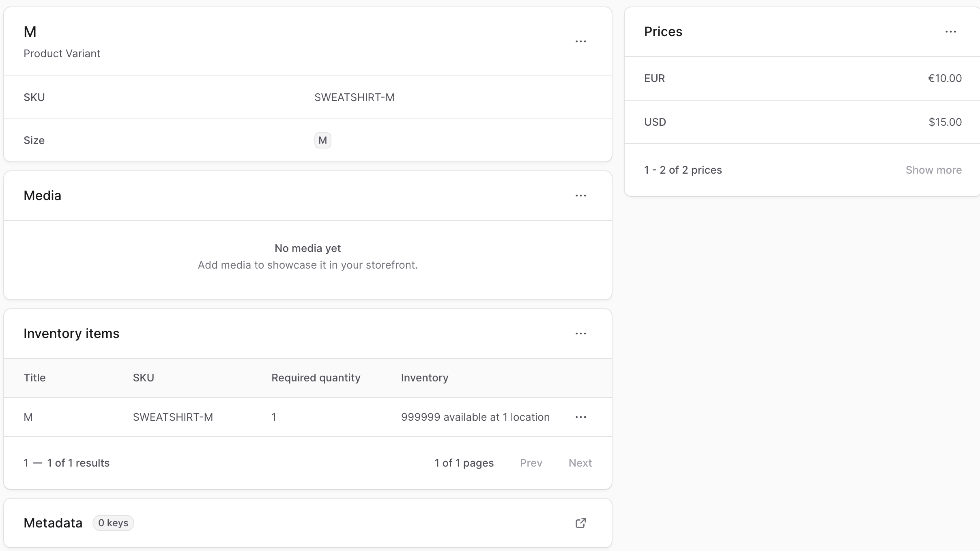Screen dimensions: 980x551
Task: Open the Inventory items section menu
Action: pyautogui.click(x=580, y=334)
